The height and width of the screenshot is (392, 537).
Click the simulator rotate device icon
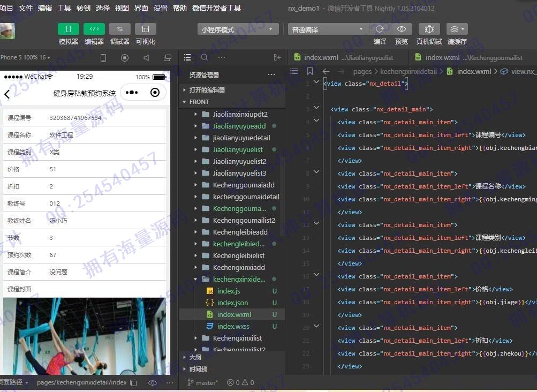coord(103,58)
